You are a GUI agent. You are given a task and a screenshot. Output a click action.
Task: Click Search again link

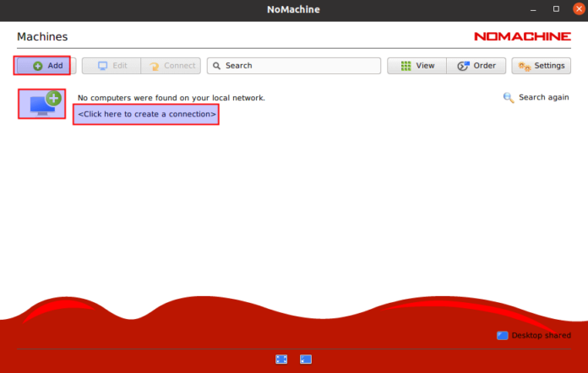(544, 97)
